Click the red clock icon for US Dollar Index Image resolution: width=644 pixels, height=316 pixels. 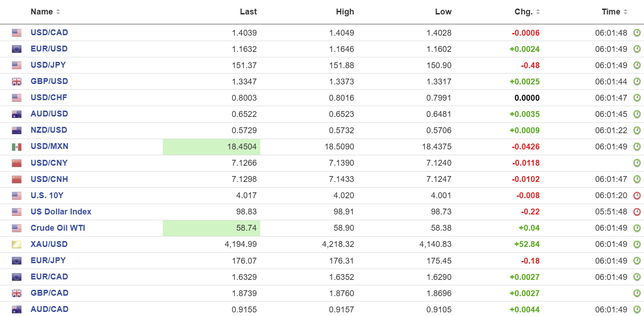pyautogui.click(x=637, y=212)
